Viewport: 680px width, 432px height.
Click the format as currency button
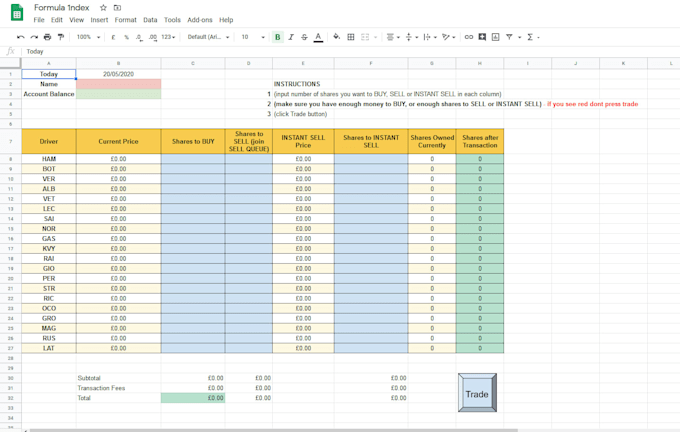(x=113, y=37)
